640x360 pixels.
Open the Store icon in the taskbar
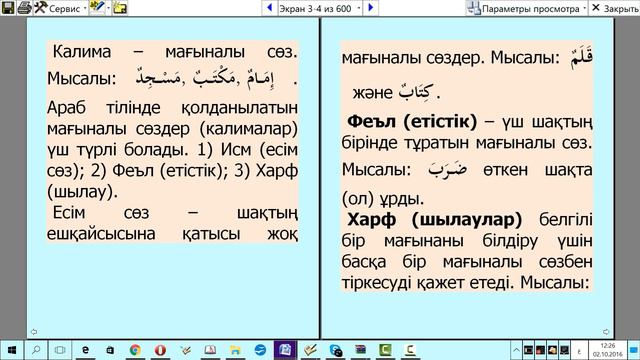point(110,350)
